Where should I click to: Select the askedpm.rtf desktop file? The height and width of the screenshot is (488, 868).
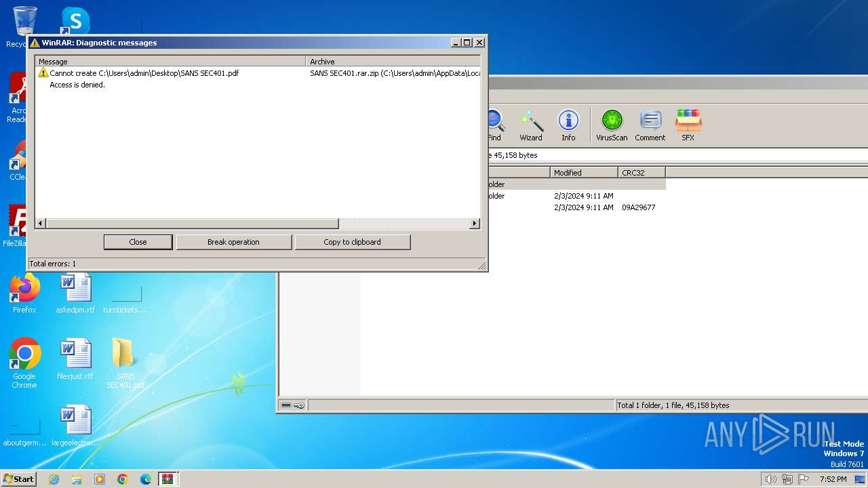pos(75,293)
